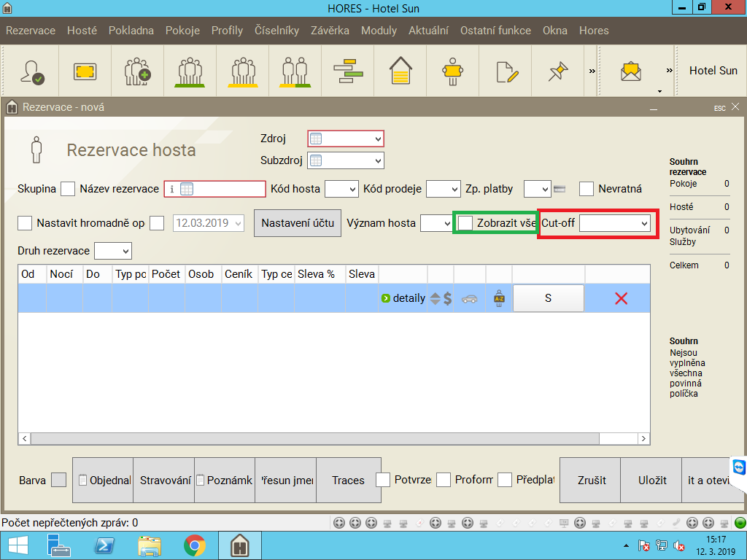Tick the Nevratná checkbox
The height and width of the screenshot is (560, 747).
pyautogui.click(x=587, y=189)
